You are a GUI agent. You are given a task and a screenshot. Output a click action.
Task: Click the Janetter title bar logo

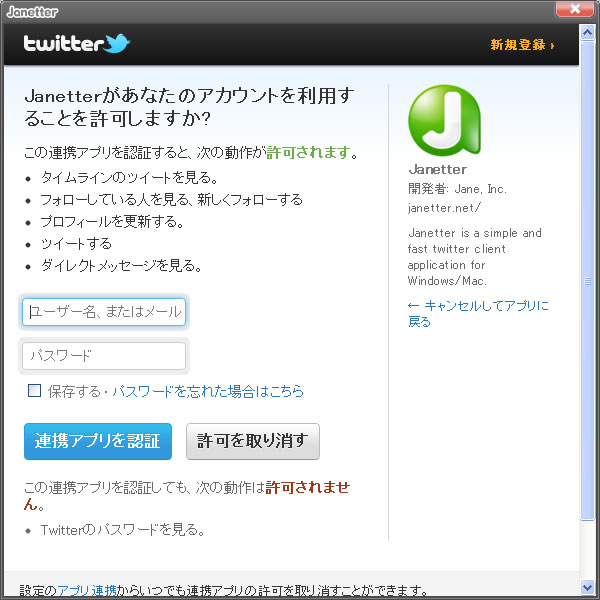click(x=33, y=12)
